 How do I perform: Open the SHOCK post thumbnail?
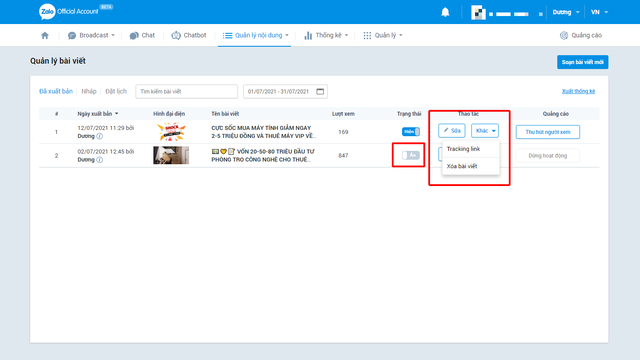pos(171,132)
